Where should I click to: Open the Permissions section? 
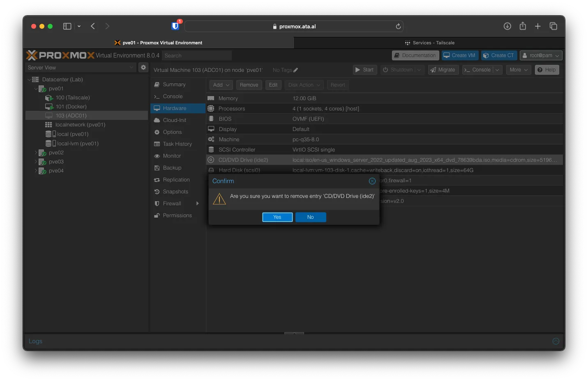(x=178, y=216)
